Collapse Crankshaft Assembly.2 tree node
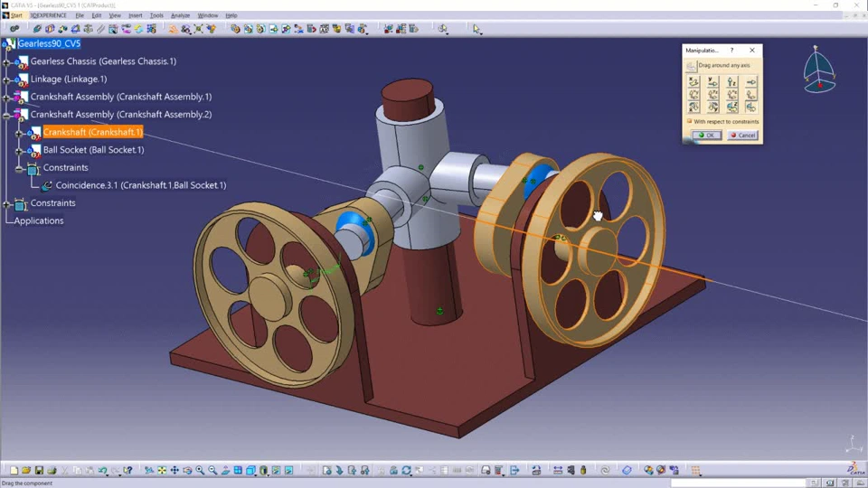The width and height of the screenshot is (868, 488). pyautogui.click(x=6, y=116)
